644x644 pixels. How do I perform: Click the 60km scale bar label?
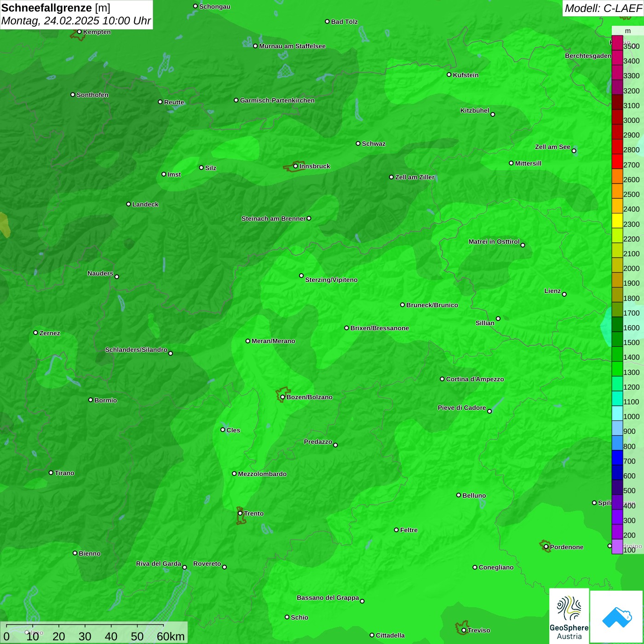(x=171, y=636)
